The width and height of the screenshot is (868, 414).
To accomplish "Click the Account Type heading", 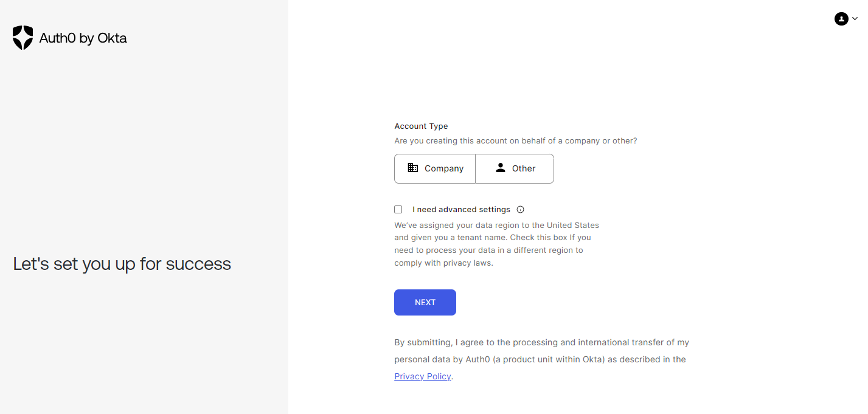I will click(x=421, y=126).
